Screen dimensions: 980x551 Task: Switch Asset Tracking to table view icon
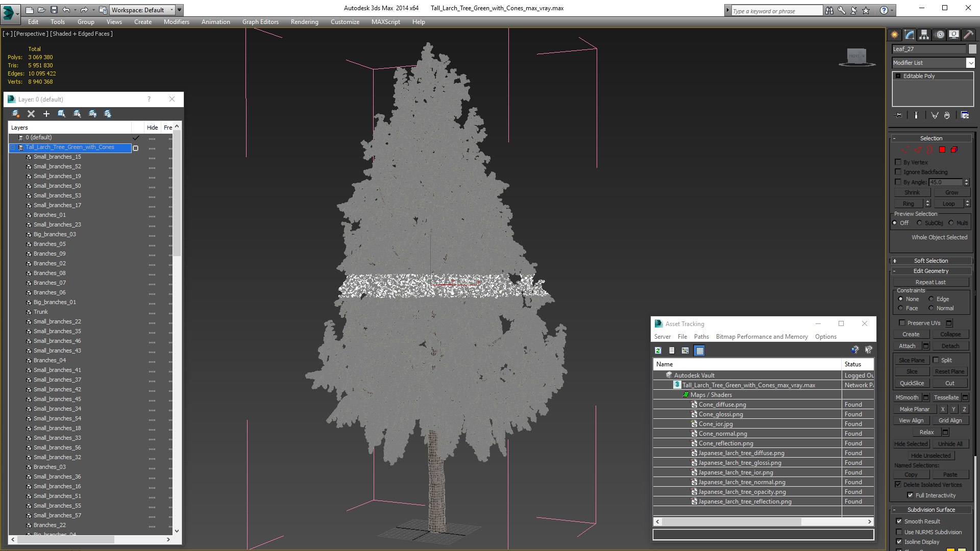point(699,350)
